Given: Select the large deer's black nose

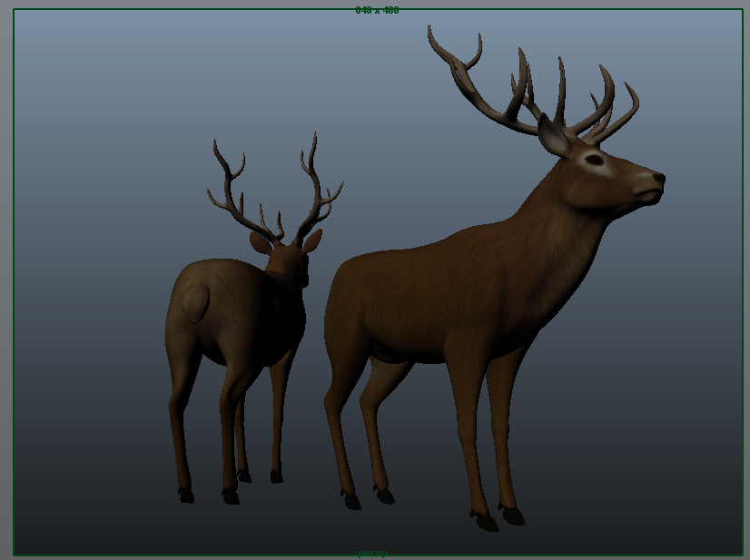Looking at the screenshot, I should click(x=658, y=178).
